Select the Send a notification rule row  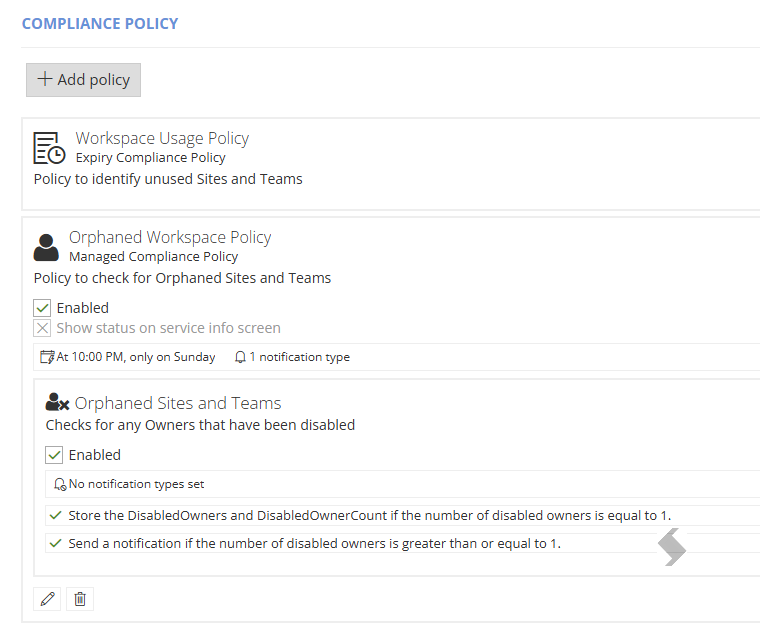coord(402,544)
